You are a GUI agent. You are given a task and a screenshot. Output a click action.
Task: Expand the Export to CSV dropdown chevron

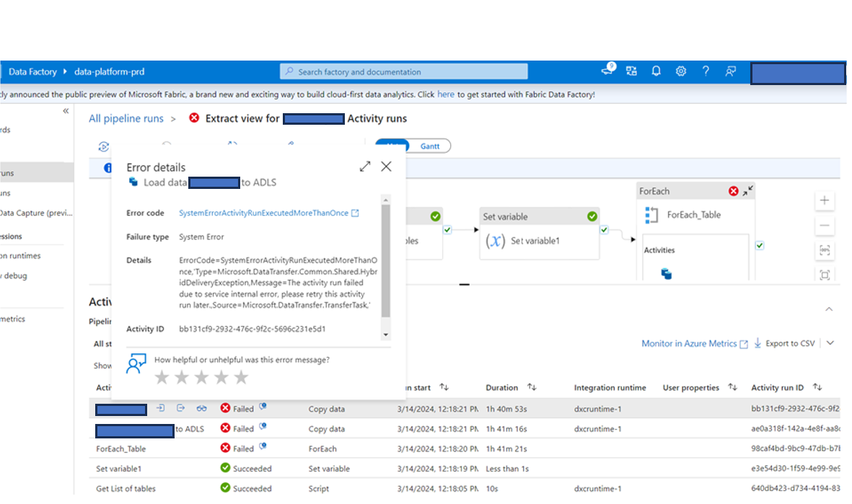829,343
